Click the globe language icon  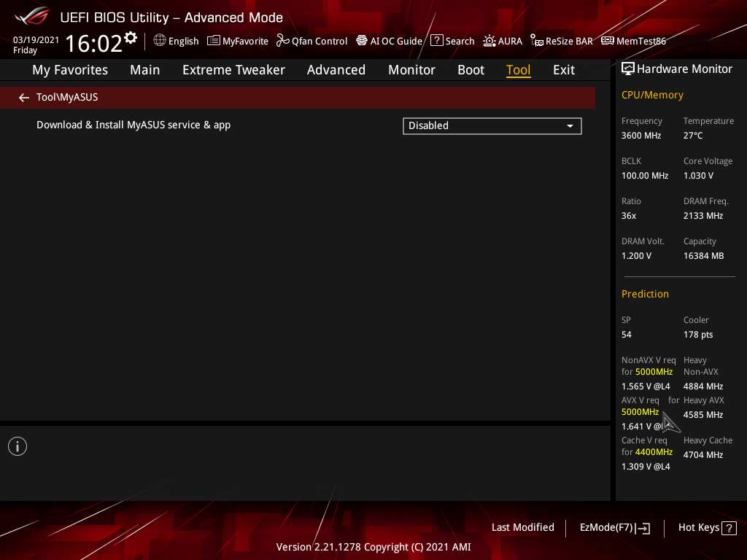click(x=160, y=41)
